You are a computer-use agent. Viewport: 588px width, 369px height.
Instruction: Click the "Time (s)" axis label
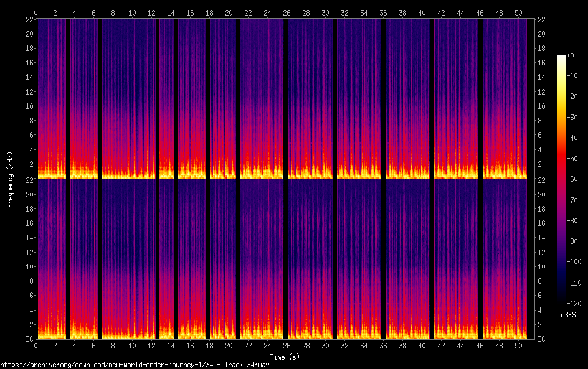(x=285, y=357)
